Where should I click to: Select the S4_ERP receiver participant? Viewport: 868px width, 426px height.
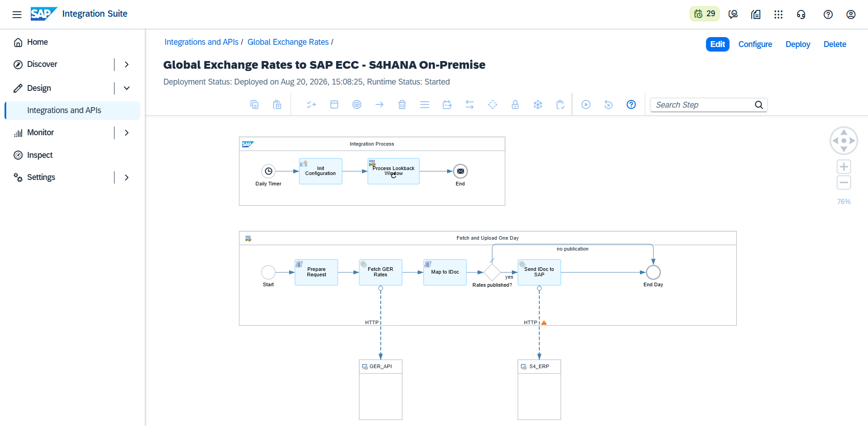tap(539, 390)
